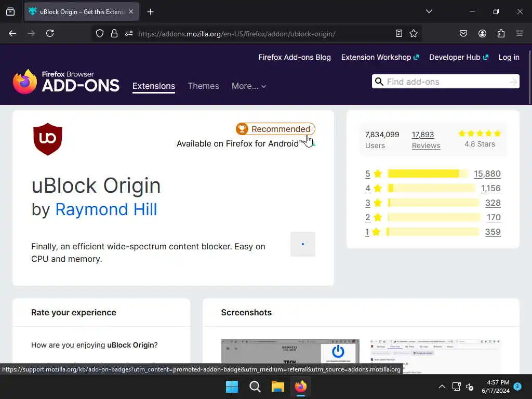
Task: Close the uBlock Origin tab
Action: click(x=131, y=11)
